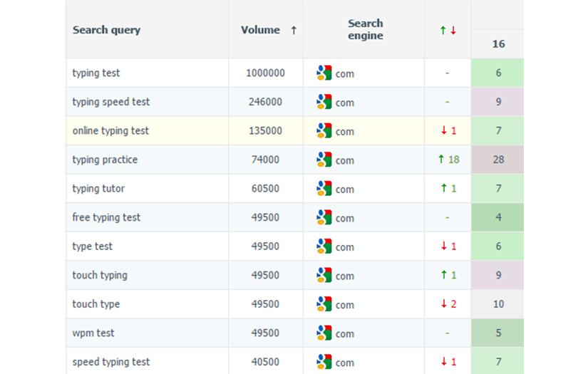Select the 'typing test' query

pyautogui.click(x=96, y=73)
